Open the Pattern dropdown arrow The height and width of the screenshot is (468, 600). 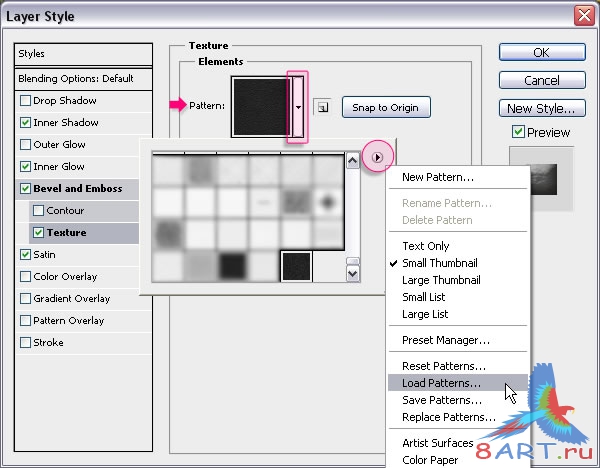pyautogui.click(x=298, y=107)
